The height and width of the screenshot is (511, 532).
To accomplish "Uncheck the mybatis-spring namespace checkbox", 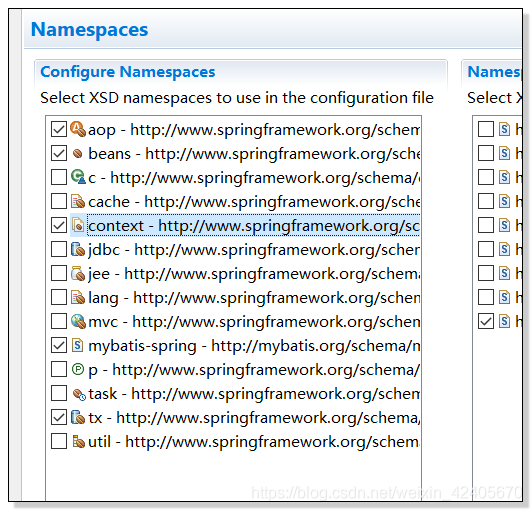I will [x=59, y=345].
